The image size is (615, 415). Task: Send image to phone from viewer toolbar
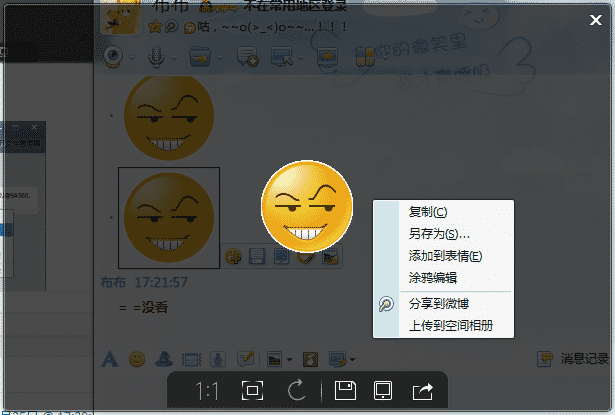pos(383,391)
